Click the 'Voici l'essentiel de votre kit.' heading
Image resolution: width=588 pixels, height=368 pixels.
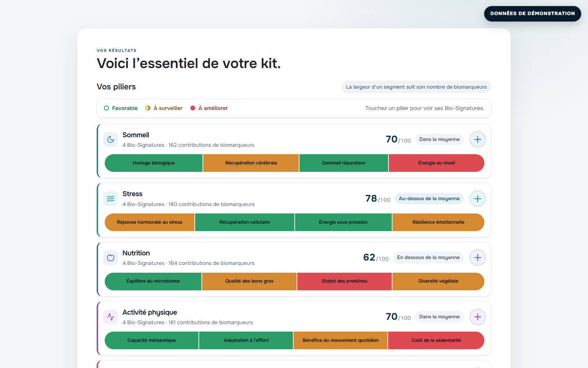tap(189, 64)
